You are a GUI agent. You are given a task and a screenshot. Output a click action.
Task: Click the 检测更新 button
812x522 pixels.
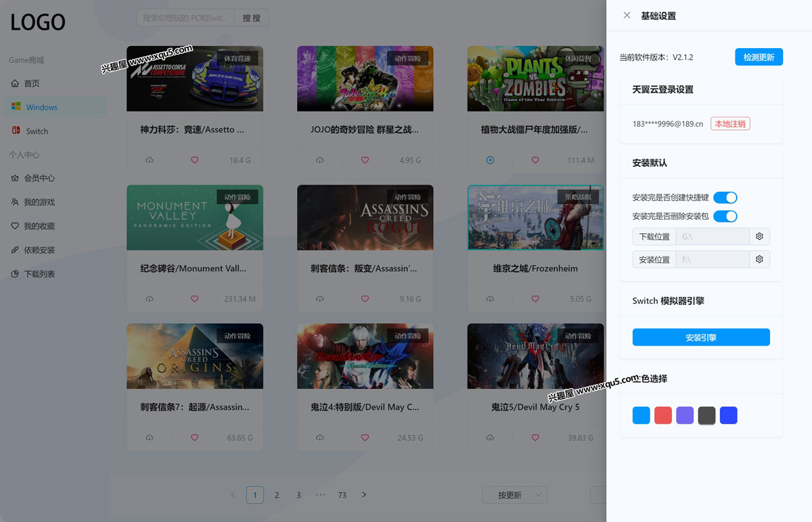tap(759, 57)
